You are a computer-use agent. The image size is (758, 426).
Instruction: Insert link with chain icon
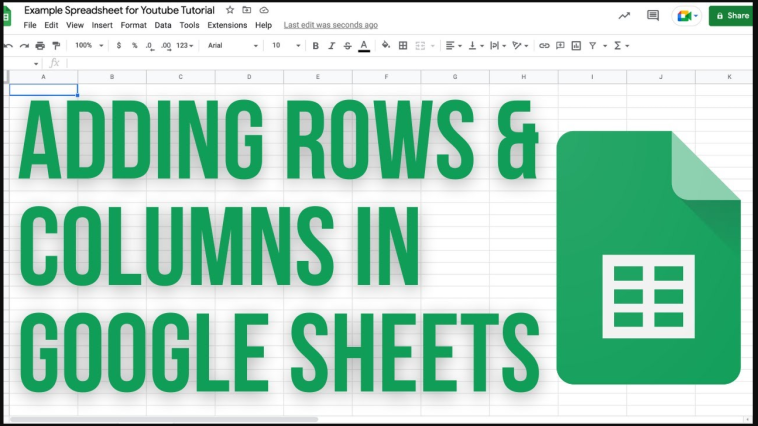pyautogui.click(x=544, y=45)
